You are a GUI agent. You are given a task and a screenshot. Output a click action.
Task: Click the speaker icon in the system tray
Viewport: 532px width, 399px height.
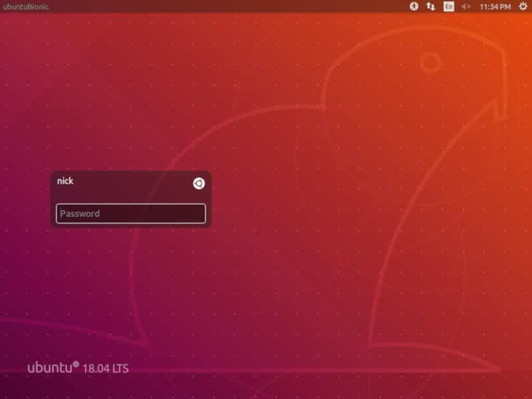point(465,7)
